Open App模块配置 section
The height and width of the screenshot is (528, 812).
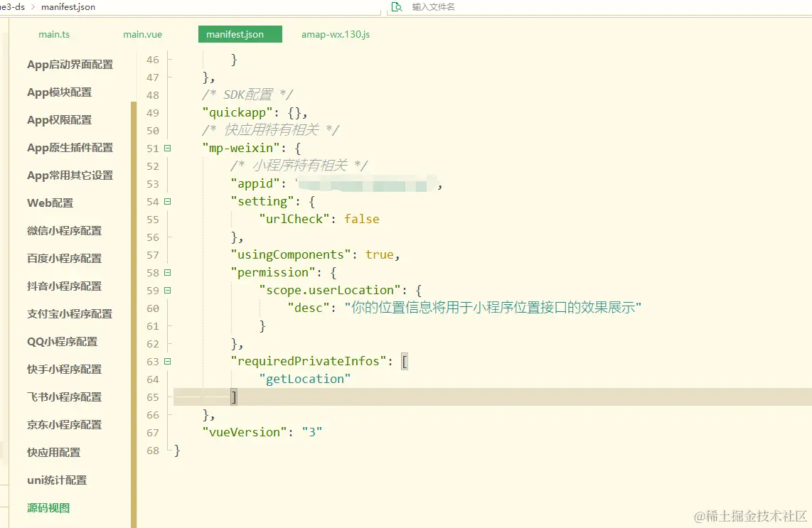point(60,92)
